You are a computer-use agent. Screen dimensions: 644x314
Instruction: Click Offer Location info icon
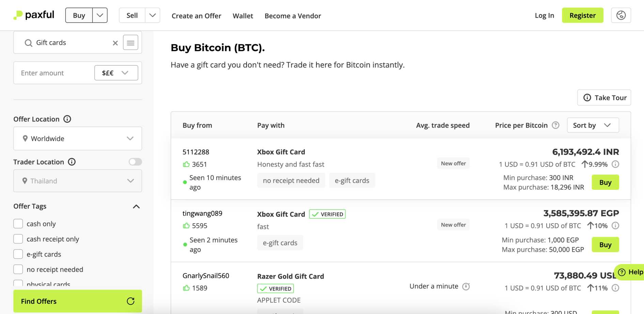pyautogui.click(x=67, y=119)
